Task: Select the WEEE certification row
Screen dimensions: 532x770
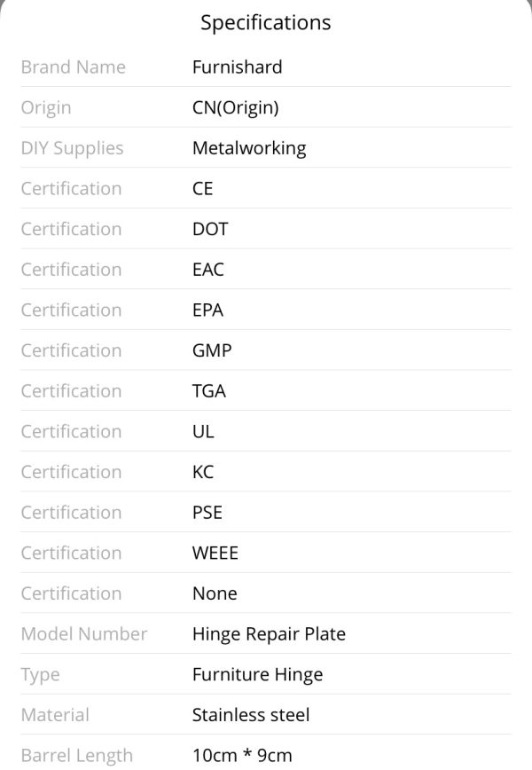Action: (265, 553)
